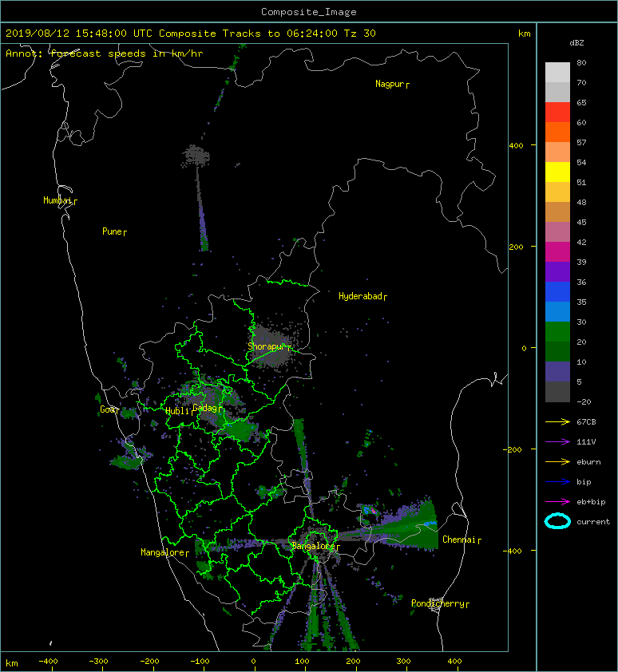Viewport: 618px width, 672px height.
Task: Pick the dark grey bottom dBZ swatch
Action: tap(557, 392)
